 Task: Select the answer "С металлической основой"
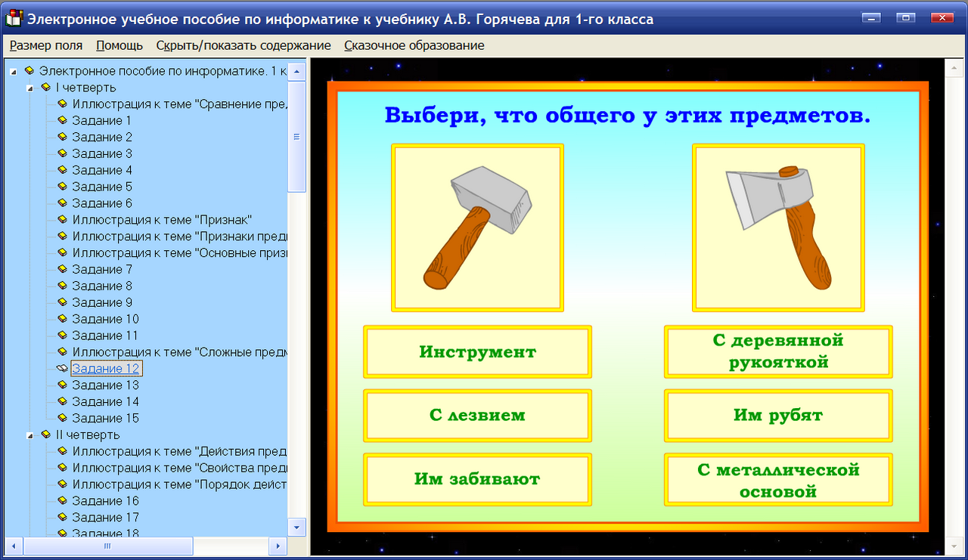[x=777, y=479]
